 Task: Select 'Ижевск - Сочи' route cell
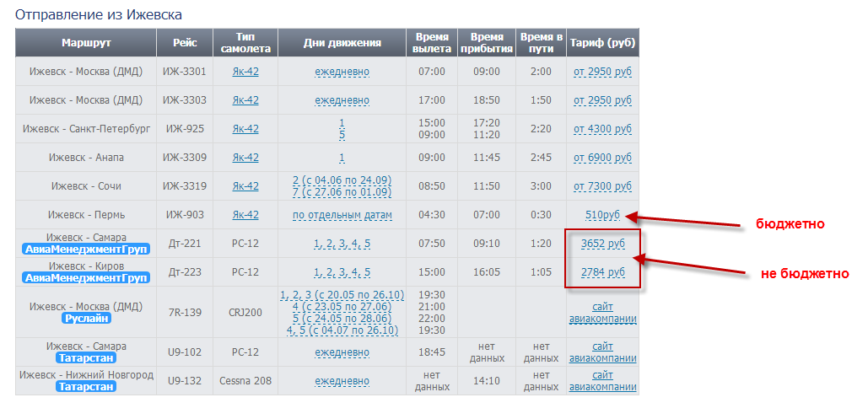point(86,186)
